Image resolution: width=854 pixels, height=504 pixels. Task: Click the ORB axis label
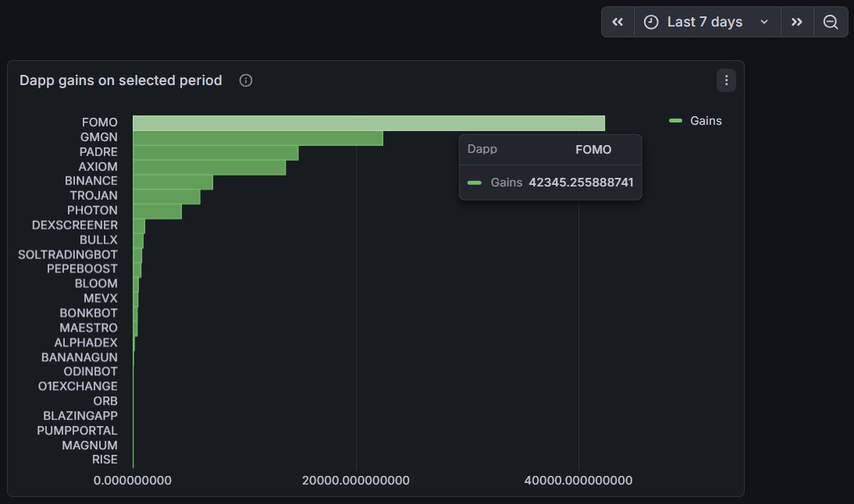105,400
